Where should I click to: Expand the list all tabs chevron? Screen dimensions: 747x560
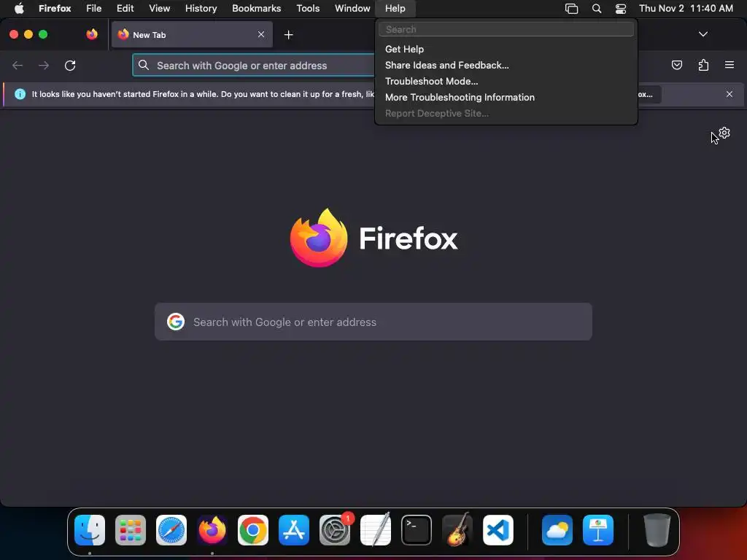(x=703, y=34)
